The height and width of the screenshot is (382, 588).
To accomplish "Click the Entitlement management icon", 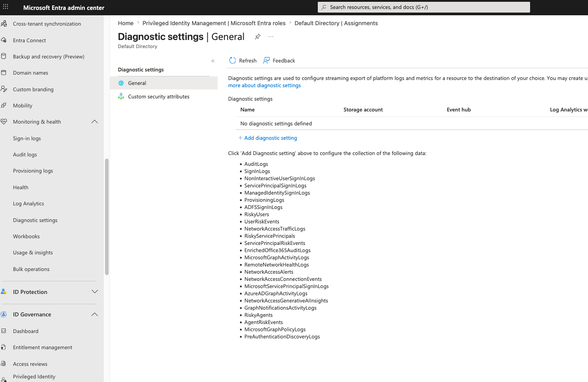I will [4, 347].
